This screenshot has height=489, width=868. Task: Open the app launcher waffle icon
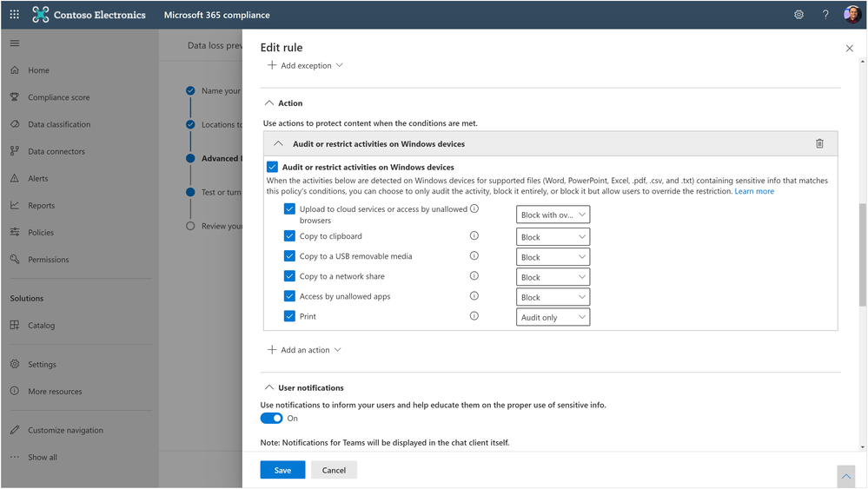(x=15, y=15)
